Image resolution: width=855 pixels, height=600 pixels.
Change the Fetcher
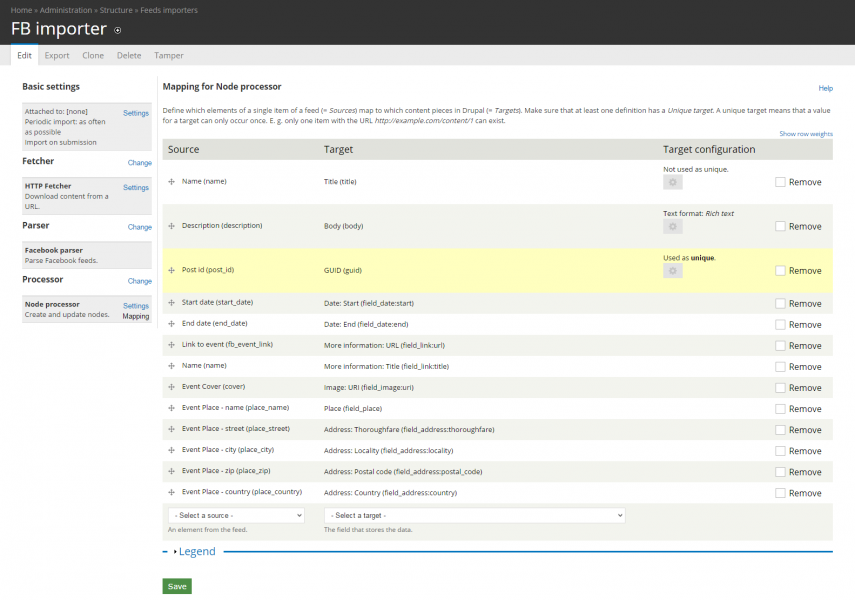pos(140,163)
